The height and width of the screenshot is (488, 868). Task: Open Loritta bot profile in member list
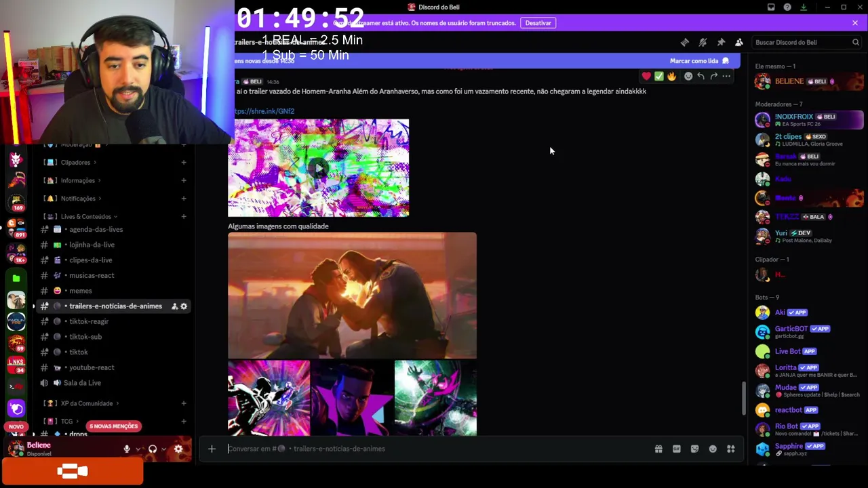(808, 371)
